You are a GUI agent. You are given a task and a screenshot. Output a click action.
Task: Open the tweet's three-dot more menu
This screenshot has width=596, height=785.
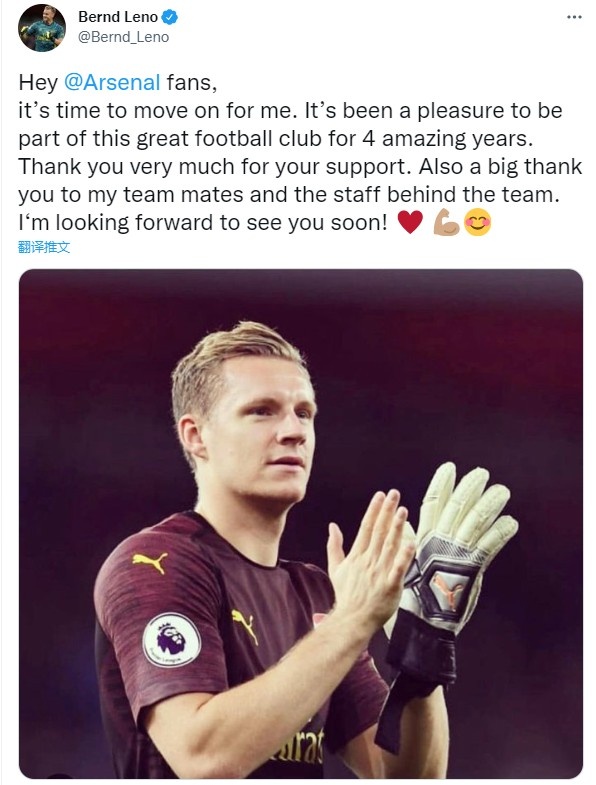[574, 18]
